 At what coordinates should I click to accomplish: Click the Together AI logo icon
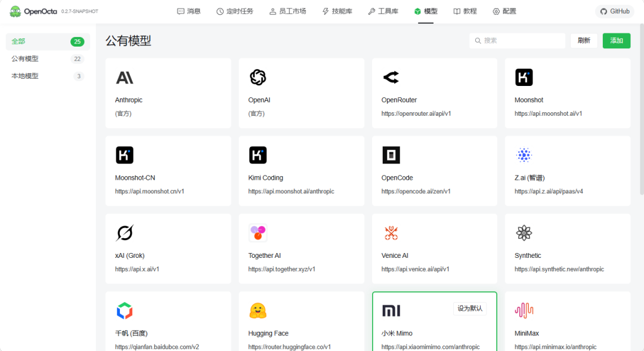tap(258, 233)
